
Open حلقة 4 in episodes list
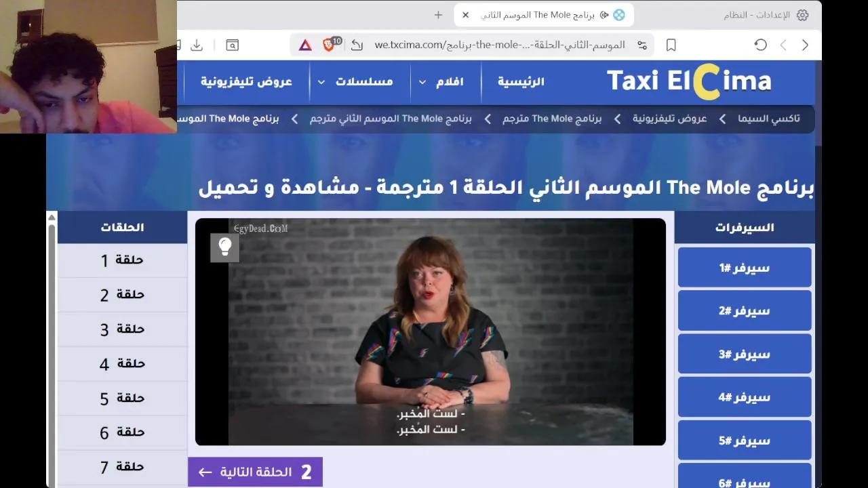[122, 364]
